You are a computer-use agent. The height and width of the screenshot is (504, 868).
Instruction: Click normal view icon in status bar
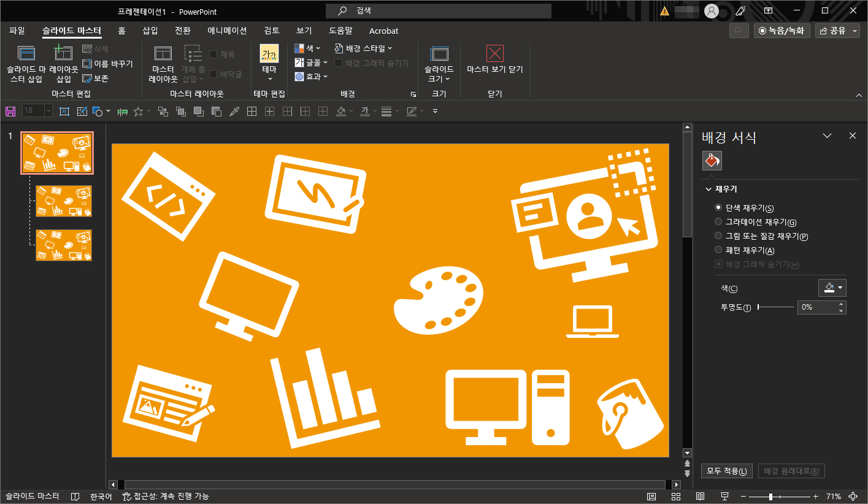click(652, 496)
